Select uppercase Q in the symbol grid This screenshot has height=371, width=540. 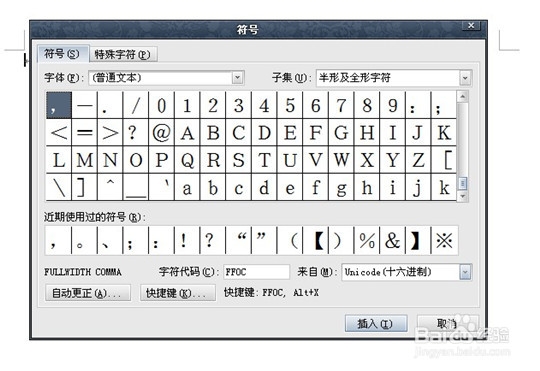pyautogui.click(x=187, y=160)
